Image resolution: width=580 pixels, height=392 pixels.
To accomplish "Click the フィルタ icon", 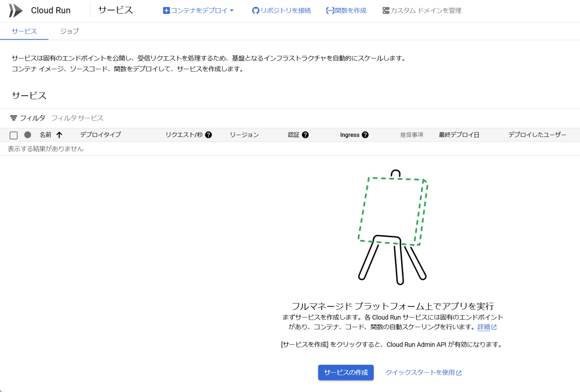I will tap(14, 118).
